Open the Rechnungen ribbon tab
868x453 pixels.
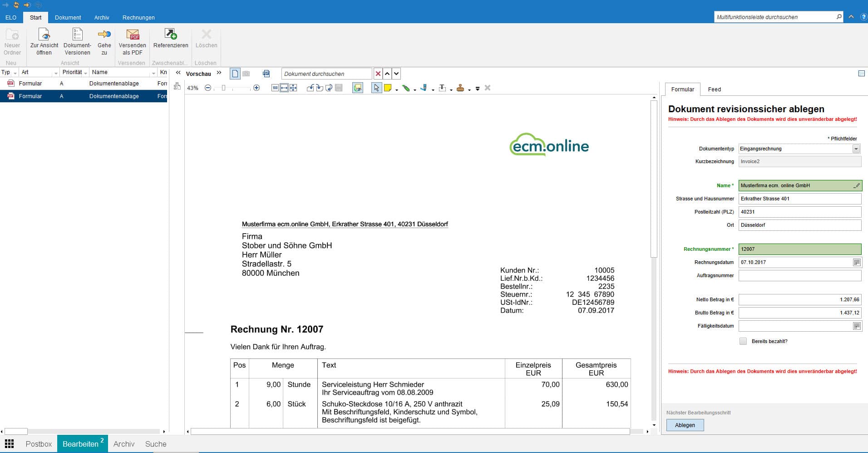[x=138, y=18]
